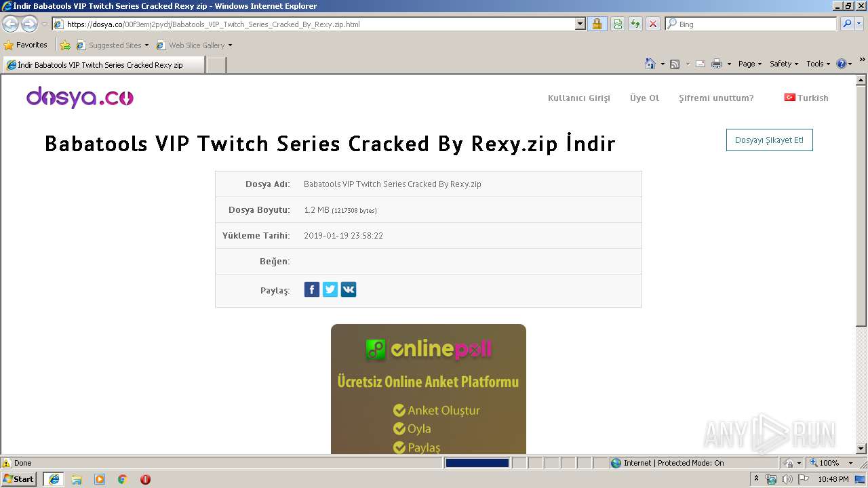Expand the Suggested Sites dropdown
Viewport: 868px width, 488px height.
click(146, 45)
